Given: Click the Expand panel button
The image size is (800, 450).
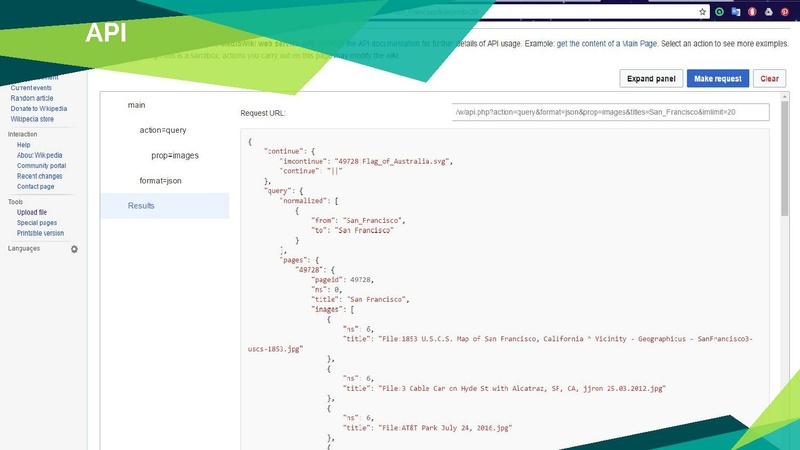Looking at the screenshot, I should [x=651, y=78].
